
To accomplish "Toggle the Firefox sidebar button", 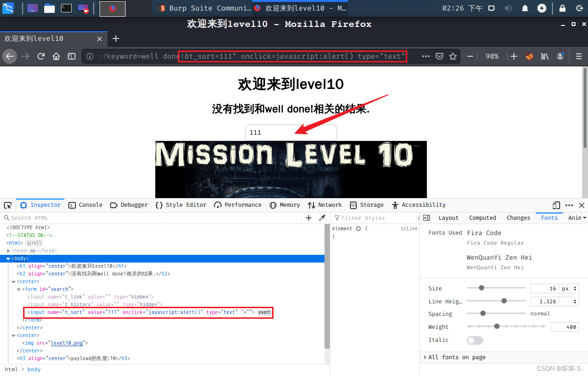I will click(x=71, y=56).
